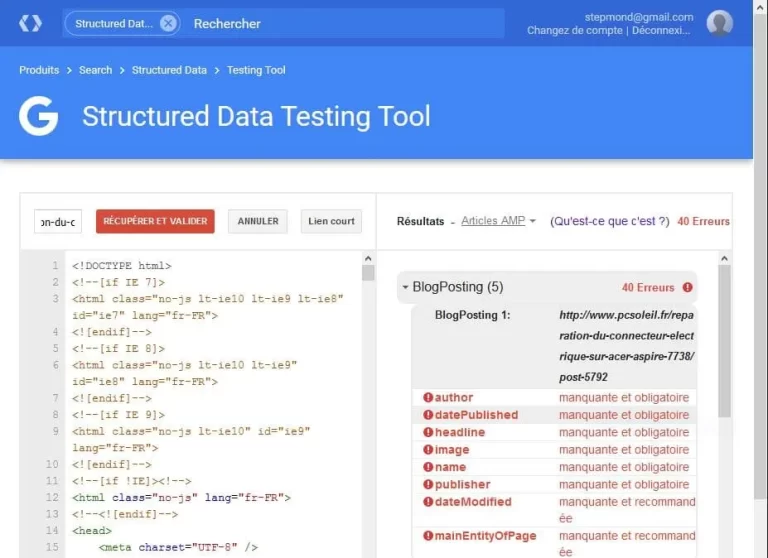This screenshot has height=558, width=768.
Task: Select the datePublished property row
Action: pyautogui.click(x=554, y=415)
